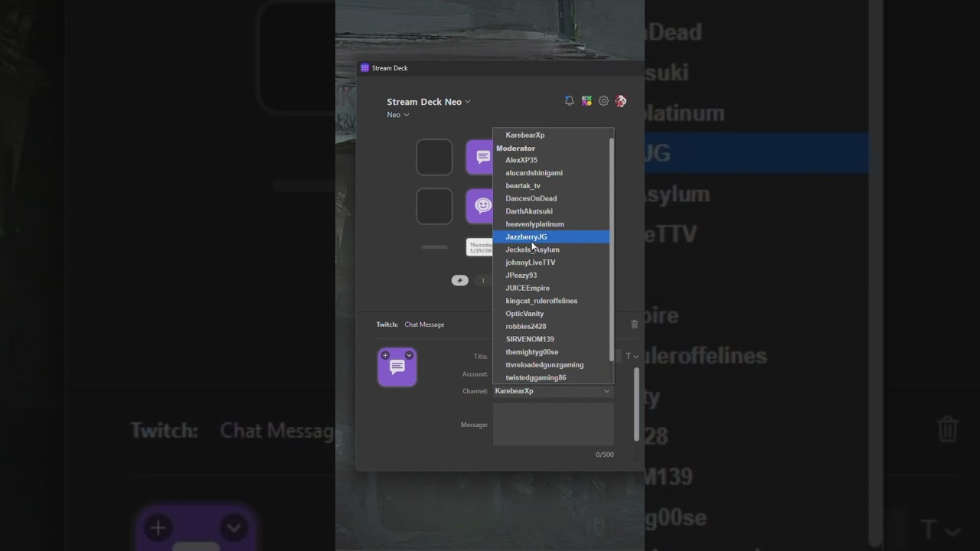Click inside the Message text box
Viewport: 980px width, 551px height.
(x=553, y=424)
